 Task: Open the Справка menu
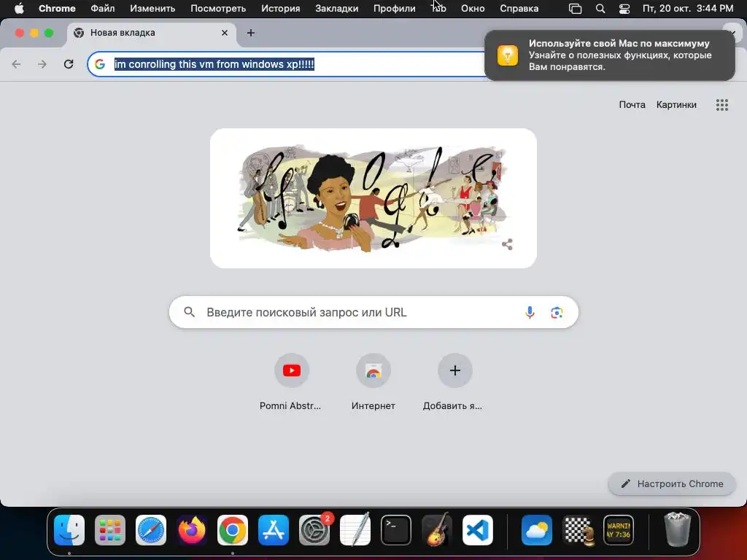point(519,9)
